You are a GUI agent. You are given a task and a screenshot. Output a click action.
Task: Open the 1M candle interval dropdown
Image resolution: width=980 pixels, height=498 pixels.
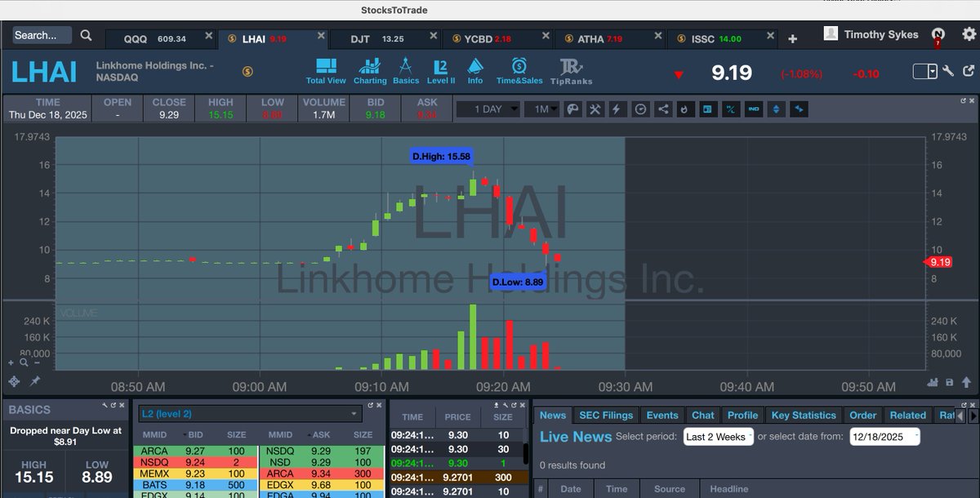[541, 108]
